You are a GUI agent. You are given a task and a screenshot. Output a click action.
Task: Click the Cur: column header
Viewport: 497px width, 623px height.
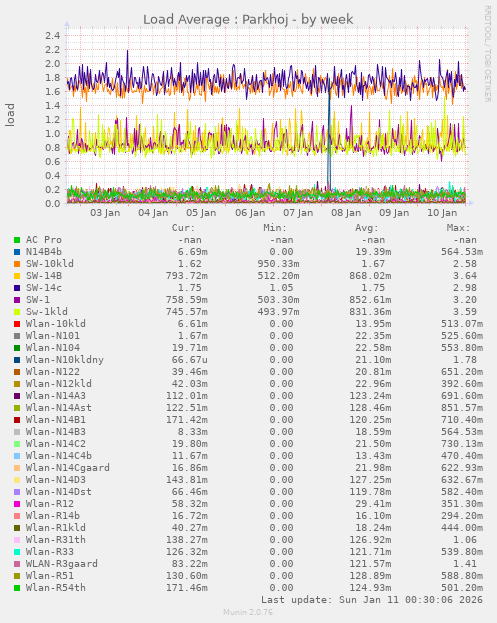coord(183,228)
